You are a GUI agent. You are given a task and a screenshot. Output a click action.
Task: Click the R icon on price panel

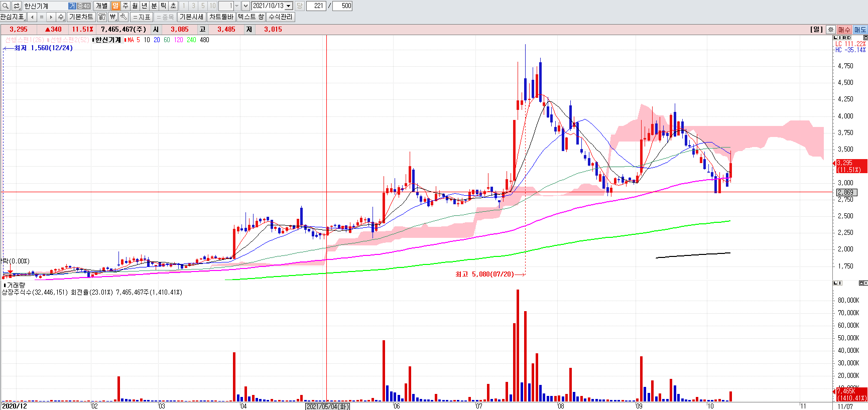click(844, 38)
